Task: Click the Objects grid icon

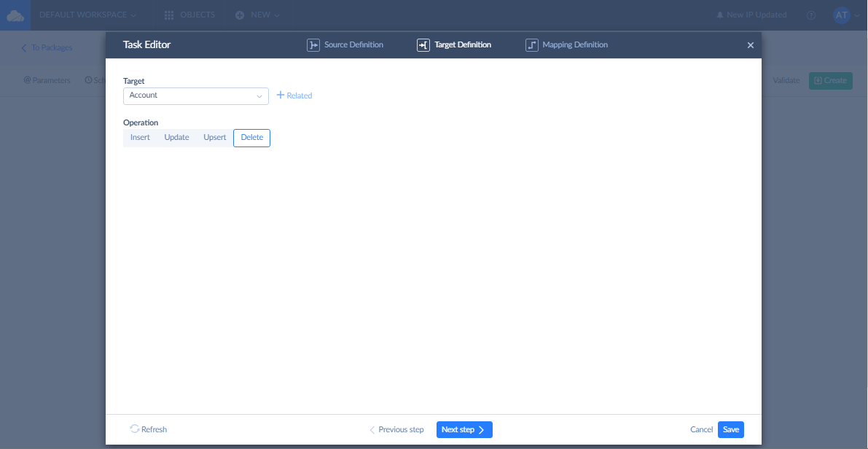Action: 169,15
